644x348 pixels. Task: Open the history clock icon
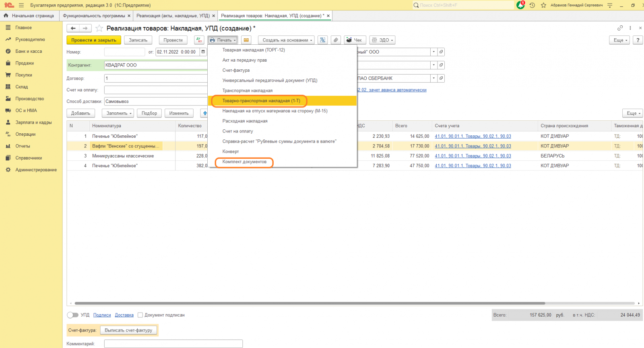tap(532, 5)
